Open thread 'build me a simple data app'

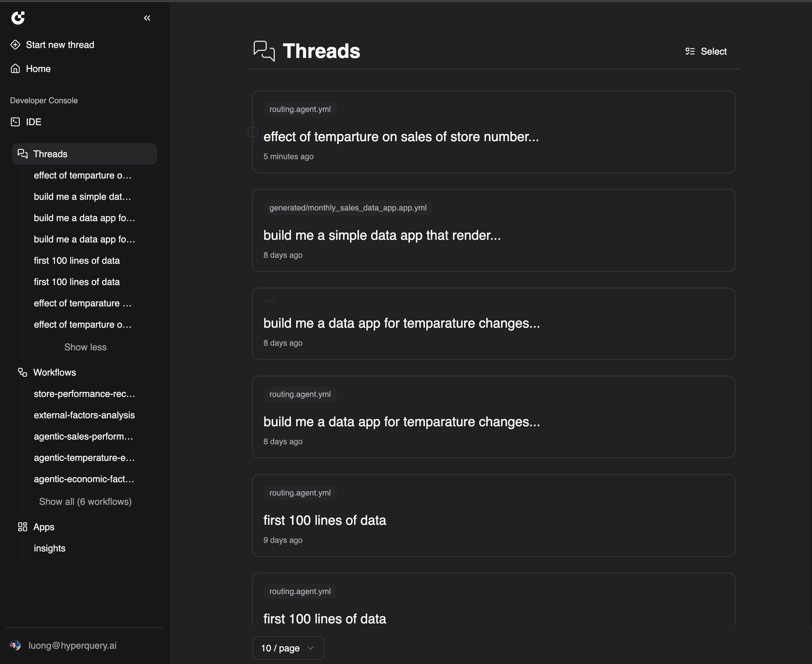[381, 235]
